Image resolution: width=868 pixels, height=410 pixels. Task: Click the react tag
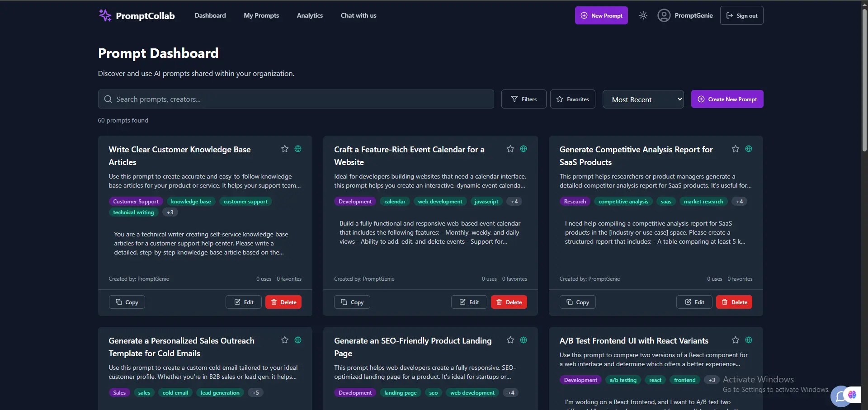[x=656, y=380]
